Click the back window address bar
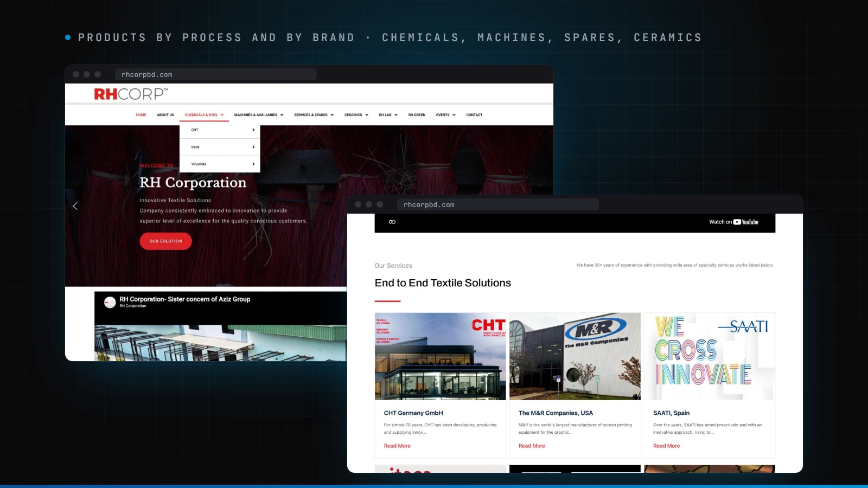 tap(215, 75)
